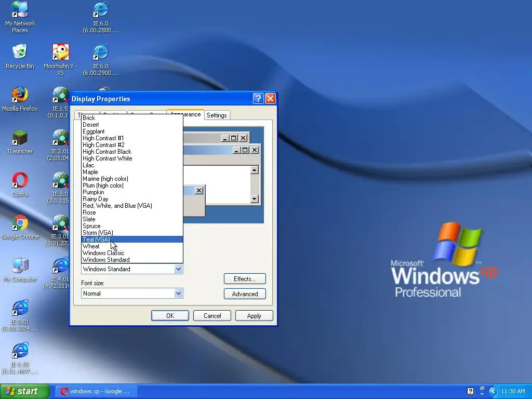Image resolution: width=532 pixels, height=399 pixels.
Task: Open IE 6.0 (6.00.2900) desktop shortcut
Action: (x=101, y=59)
